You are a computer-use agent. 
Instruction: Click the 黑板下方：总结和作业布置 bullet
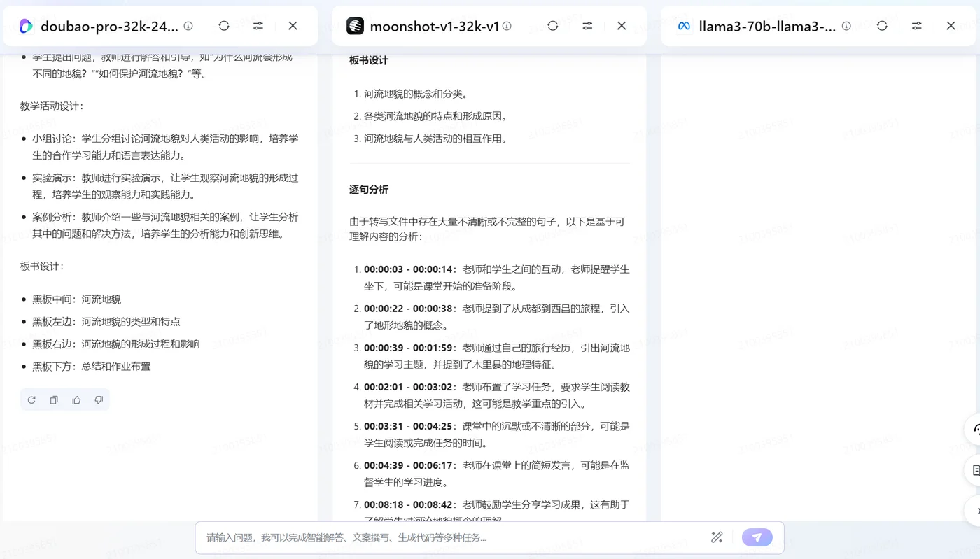pos(92,367)
